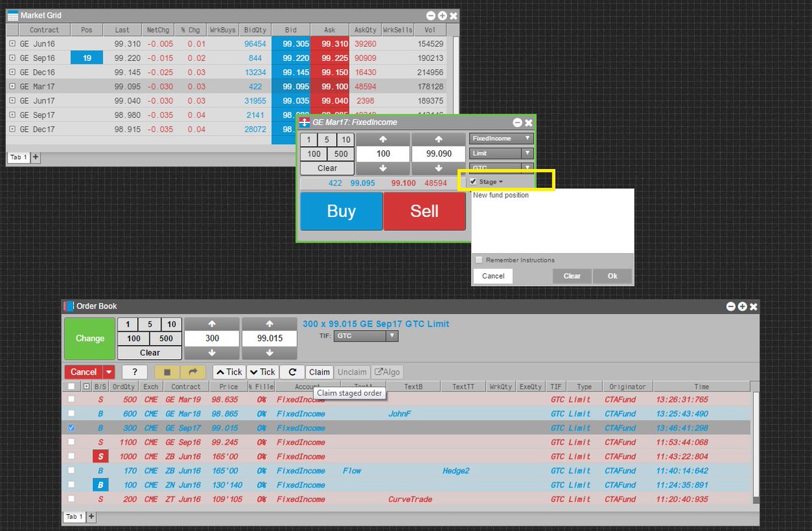Enable Remember Instructions checkbox
Image resolution: width=812 pixels, height=531 pixels.
coord(479,260)
